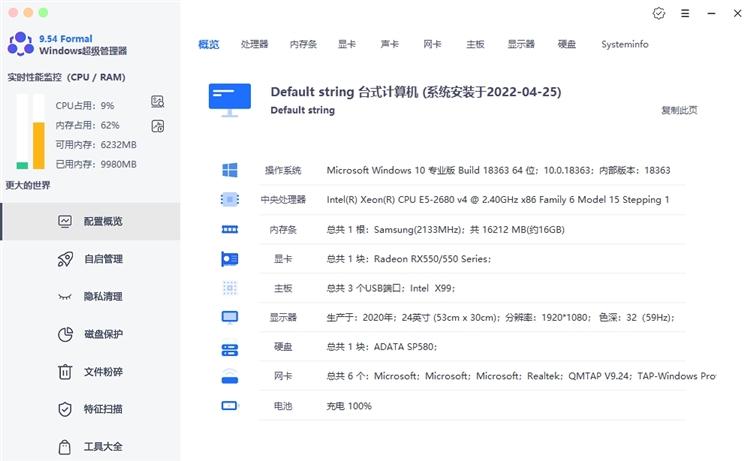Screen dimensions: 750x461
Task: Click the 更大的世界 label
Action: tap(28, 185)
